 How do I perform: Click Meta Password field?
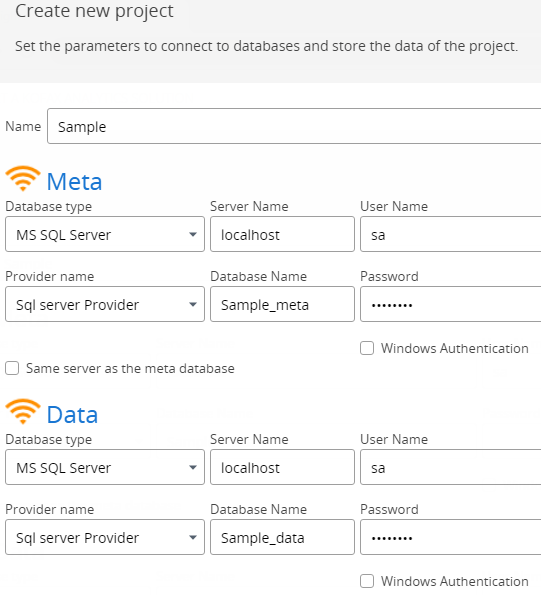[451, 304]
